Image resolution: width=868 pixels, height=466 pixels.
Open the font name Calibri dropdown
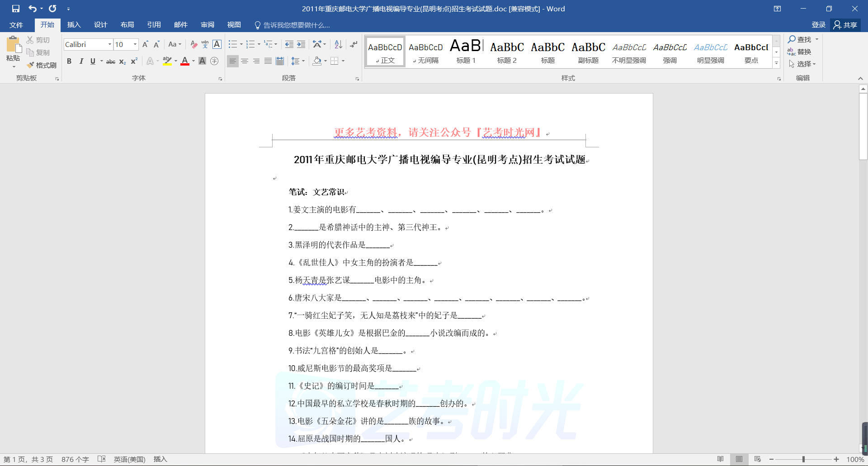coord(109,44)
